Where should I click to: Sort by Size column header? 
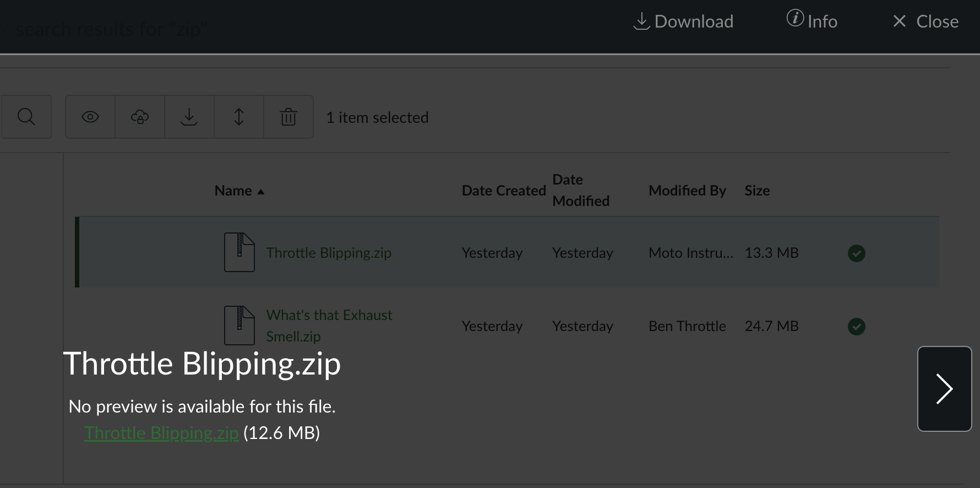(x=757, y=191)
